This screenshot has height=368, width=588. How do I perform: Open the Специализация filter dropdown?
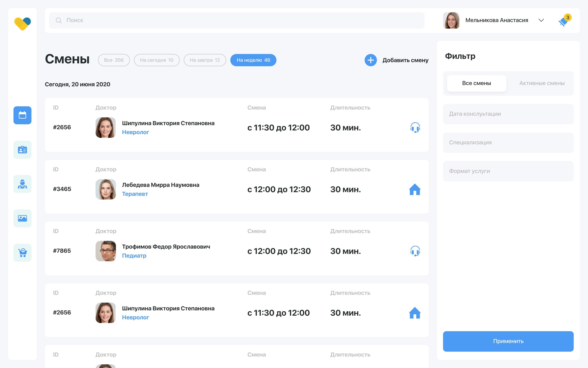tap(508, 142)
